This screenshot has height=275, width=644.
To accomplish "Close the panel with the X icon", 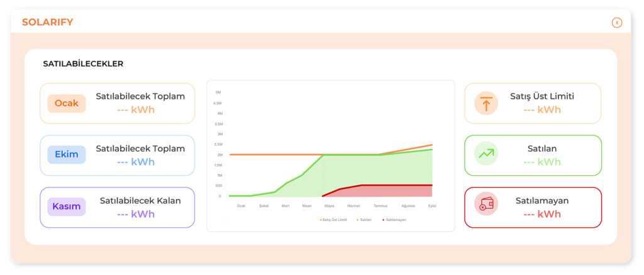I will pos(616,23).
